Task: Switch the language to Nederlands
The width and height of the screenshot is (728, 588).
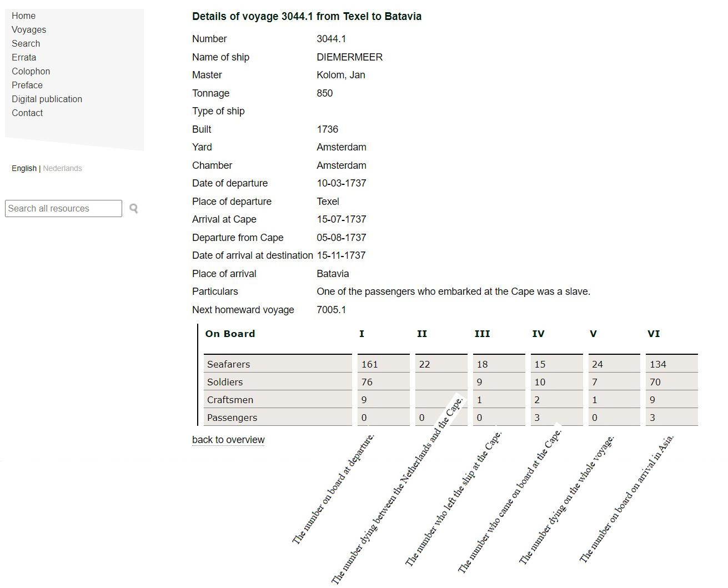Action: pos(62,168)
